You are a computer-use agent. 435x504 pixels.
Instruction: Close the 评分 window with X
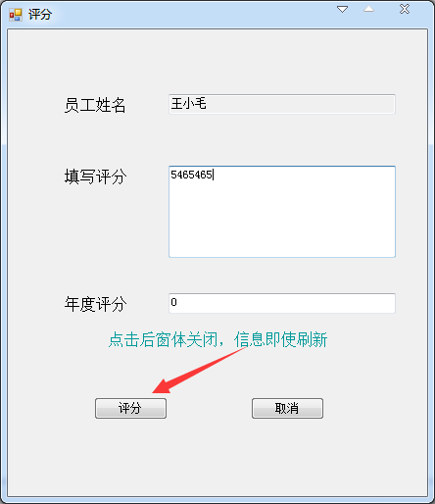point(405,9)
